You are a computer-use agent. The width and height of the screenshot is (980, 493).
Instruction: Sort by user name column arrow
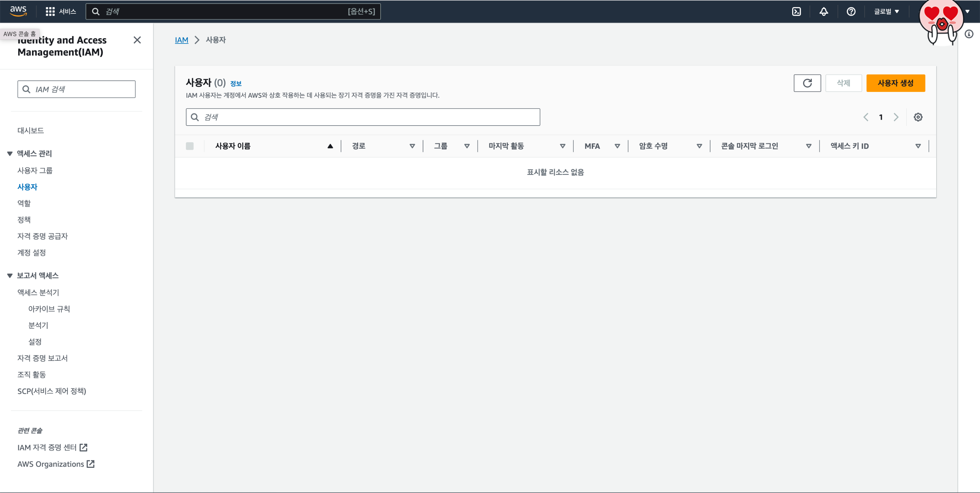[330, 146]
